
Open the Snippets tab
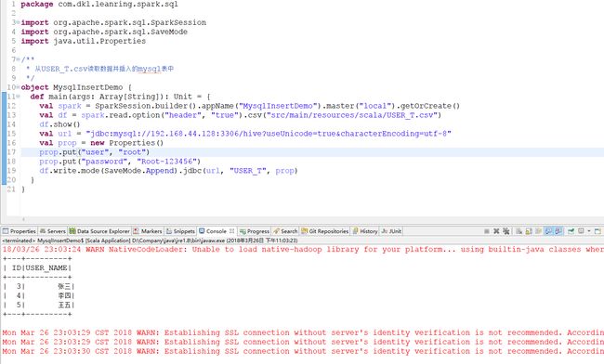tap(180, 231)
